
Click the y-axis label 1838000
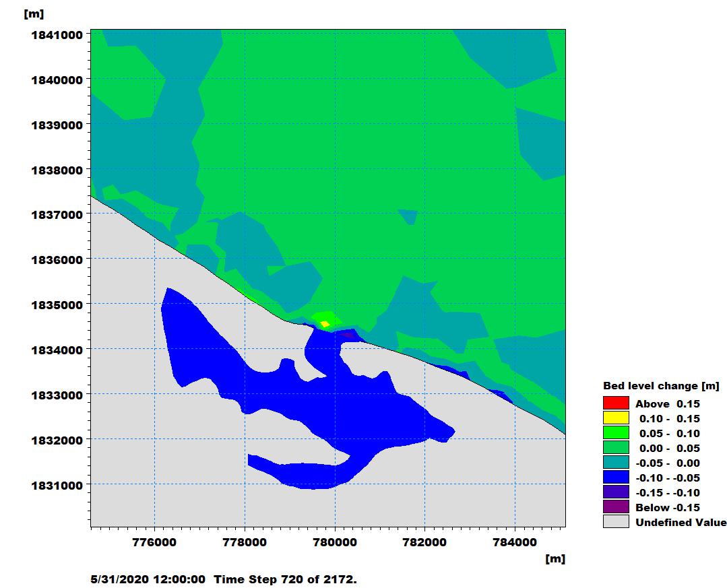57,170
